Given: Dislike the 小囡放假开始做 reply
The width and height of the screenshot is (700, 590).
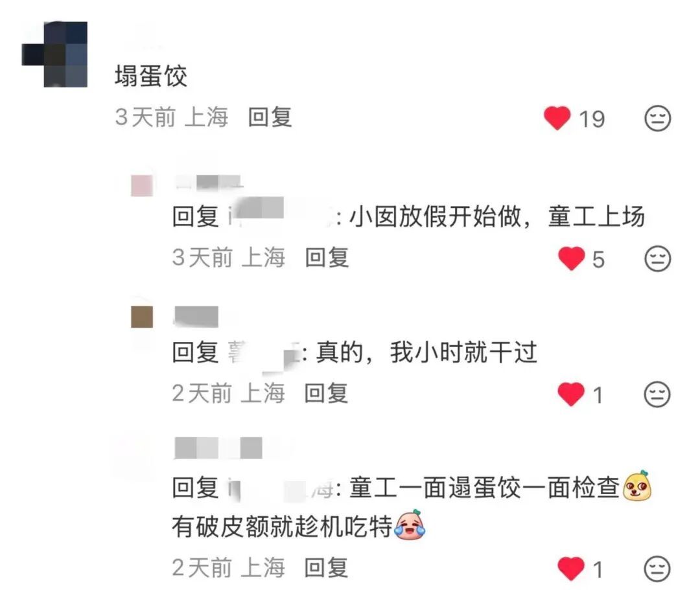Looking at the screenshot, I should tap(658, 258).
